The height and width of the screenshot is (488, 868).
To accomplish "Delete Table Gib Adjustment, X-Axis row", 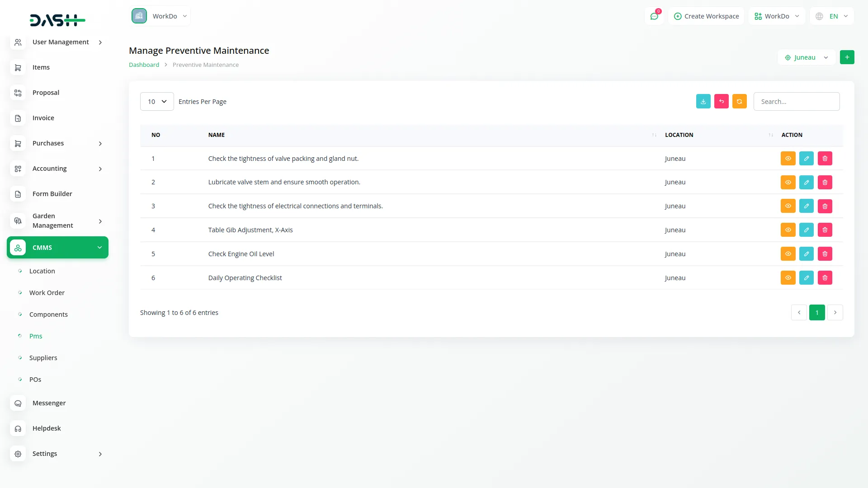I will 825,230.
